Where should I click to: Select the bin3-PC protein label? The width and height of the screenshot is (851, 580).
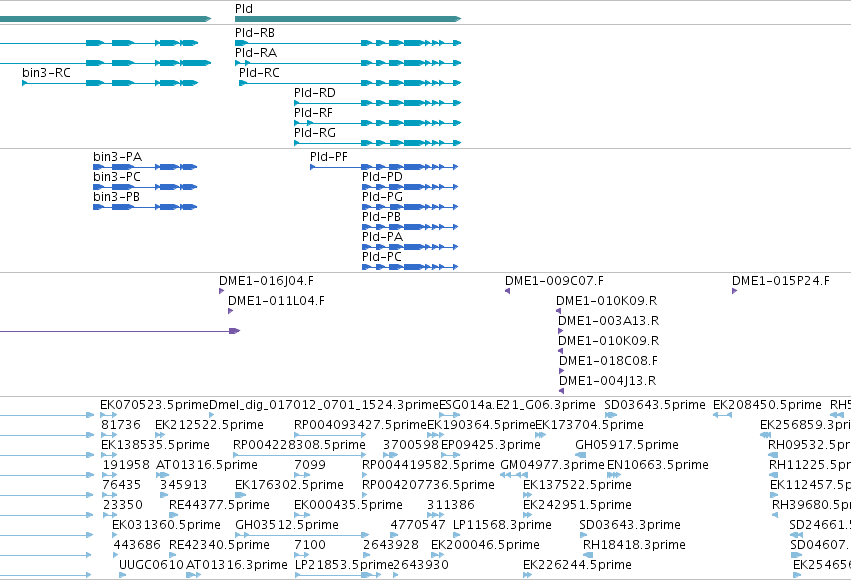(117, 177)
